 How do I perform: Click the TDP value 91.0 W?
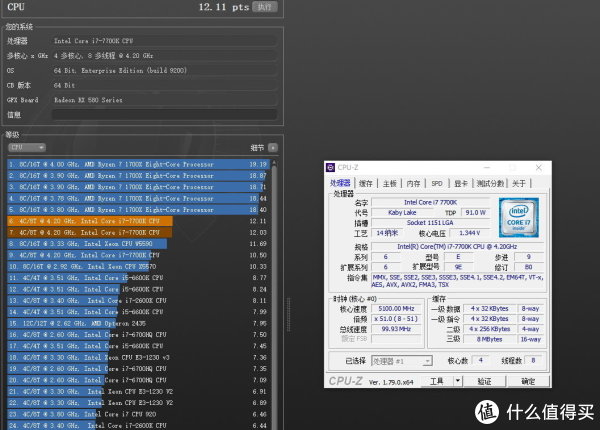475,212
